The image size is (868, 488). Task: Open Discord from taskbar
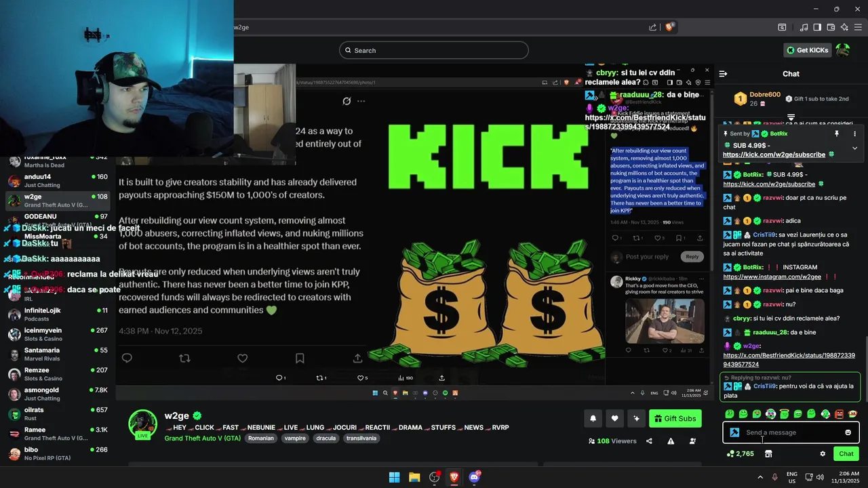pyautogui.click(x=475, y=477)
